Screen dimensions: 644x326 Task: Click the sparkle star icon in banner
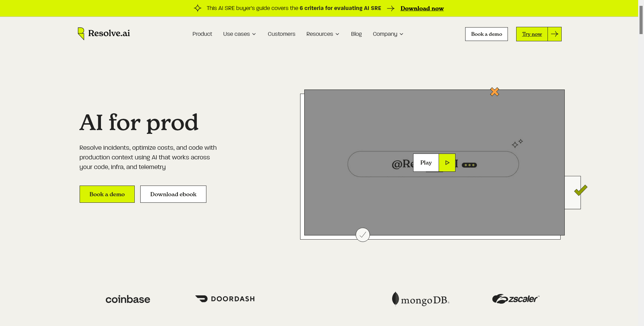point(197,8)
